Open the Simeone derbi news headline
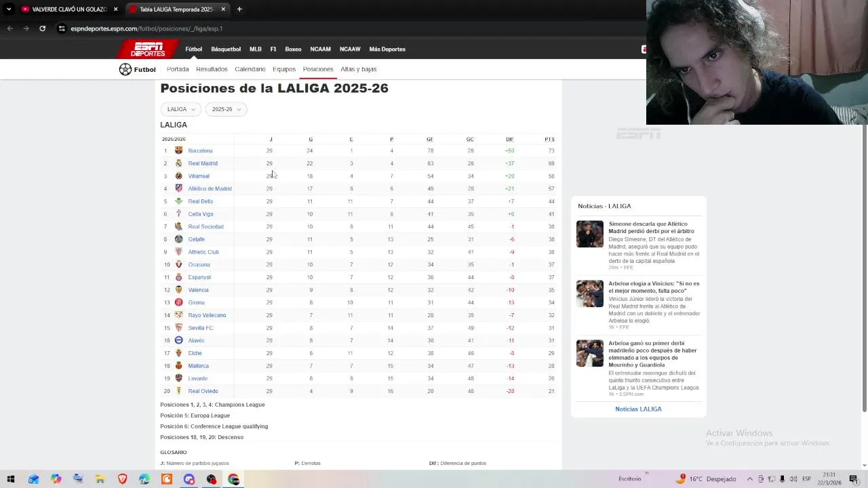Screen dimensions: 868x488 (651, 227)
